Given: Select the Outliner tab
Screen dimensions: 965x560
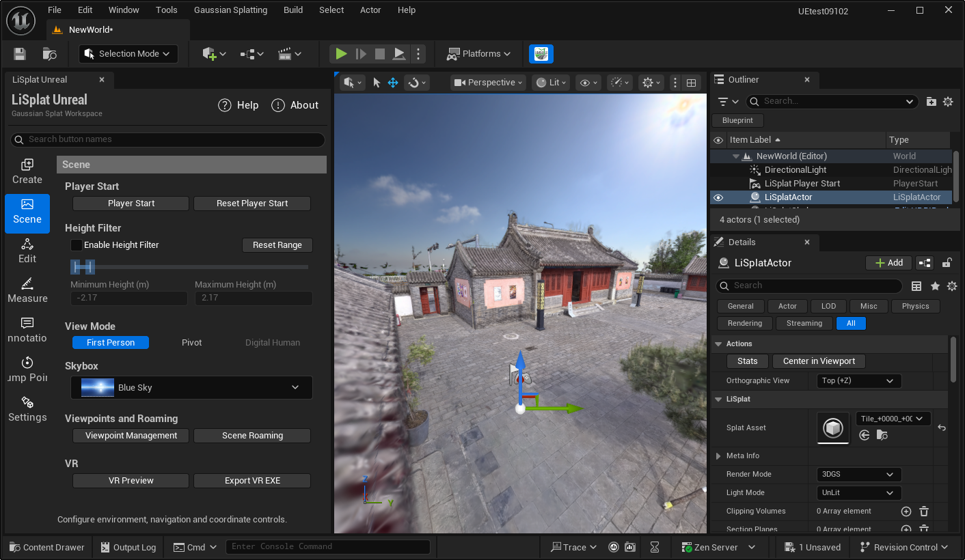Looking at the screenshot, I should tap(764, 80).
